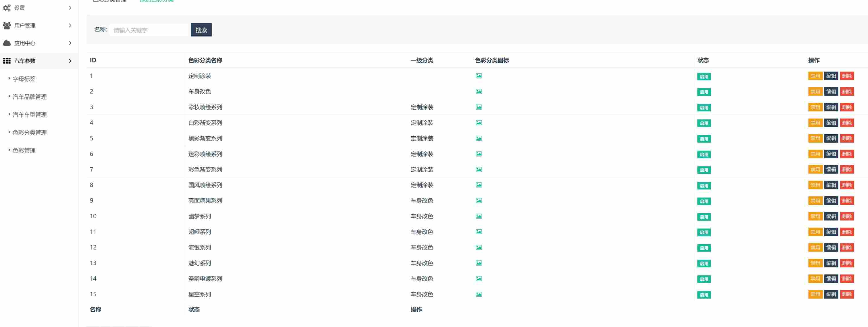Go to 色彩管理 sidebar item
This screenshot has width=868, height=327.
coord(24,150)
